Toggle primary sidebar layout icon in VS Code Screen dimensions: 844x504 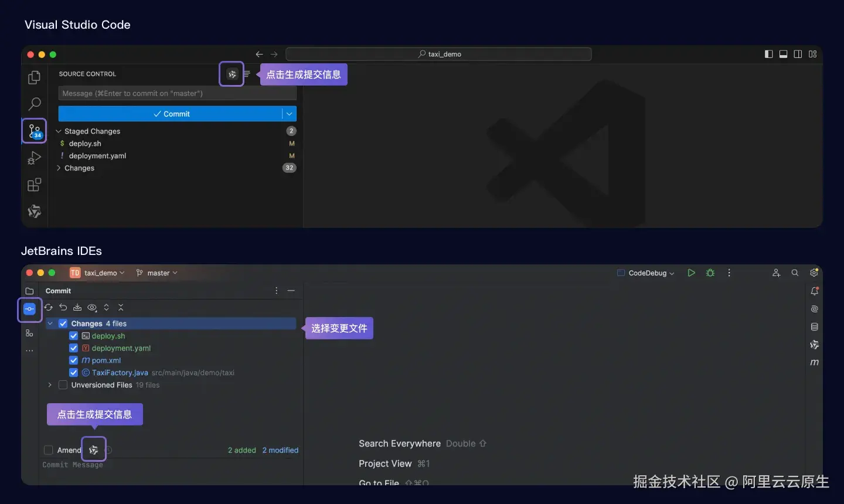click(769, 54)
